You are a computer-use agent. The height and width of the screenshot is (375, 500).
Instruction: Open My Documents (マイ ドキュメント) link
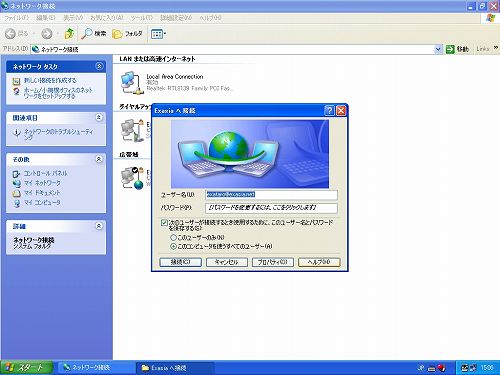42,193
